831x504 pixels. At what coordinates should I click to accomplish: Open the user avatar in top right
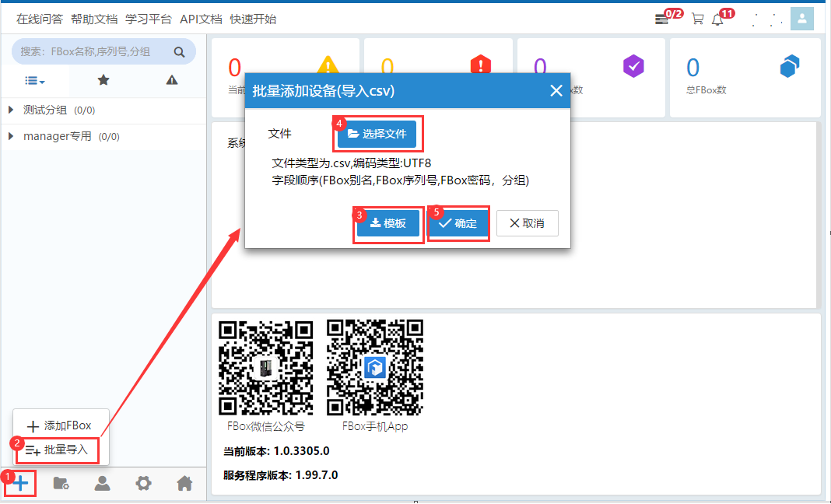coord(801,19)
